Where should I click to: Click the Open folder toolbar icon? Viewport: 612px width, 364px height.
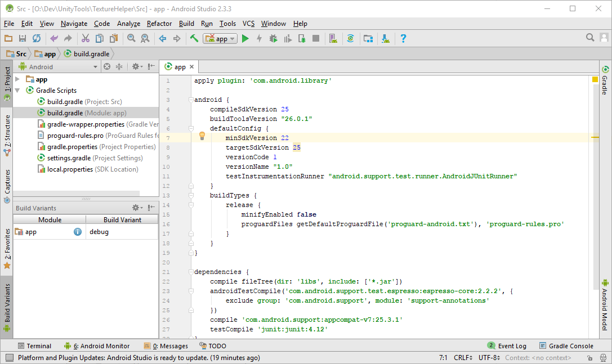(8, 38)
